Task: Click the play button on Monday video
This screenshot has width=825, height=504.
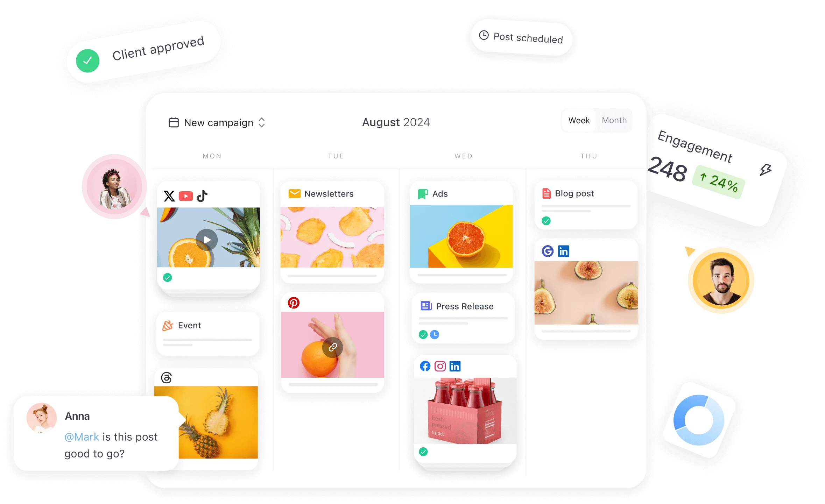Action: tap(207, 240)
